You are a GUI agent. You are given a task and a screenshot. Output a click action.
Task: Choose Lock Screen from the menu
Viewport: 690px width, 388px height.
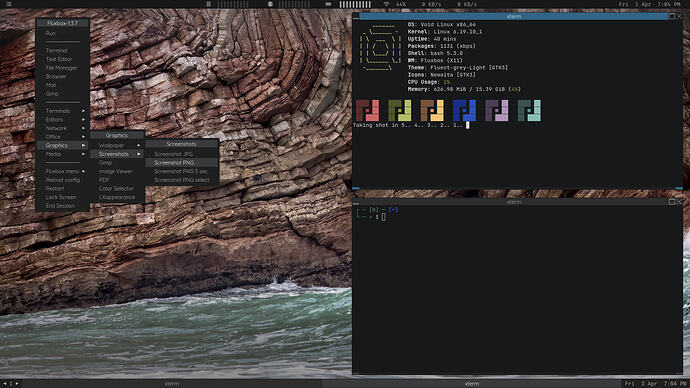point(62,197)
